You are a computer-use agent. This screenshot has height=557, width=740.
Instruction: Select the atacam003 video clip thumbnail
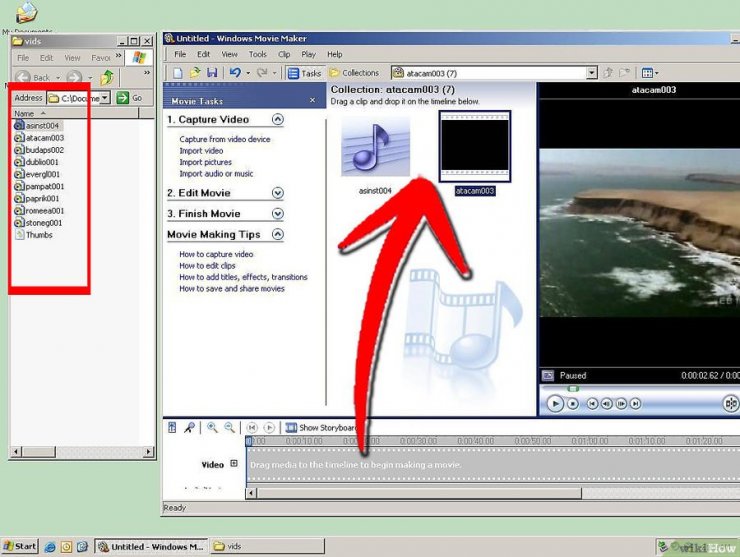pyautogui.click(x=475, y=146)
